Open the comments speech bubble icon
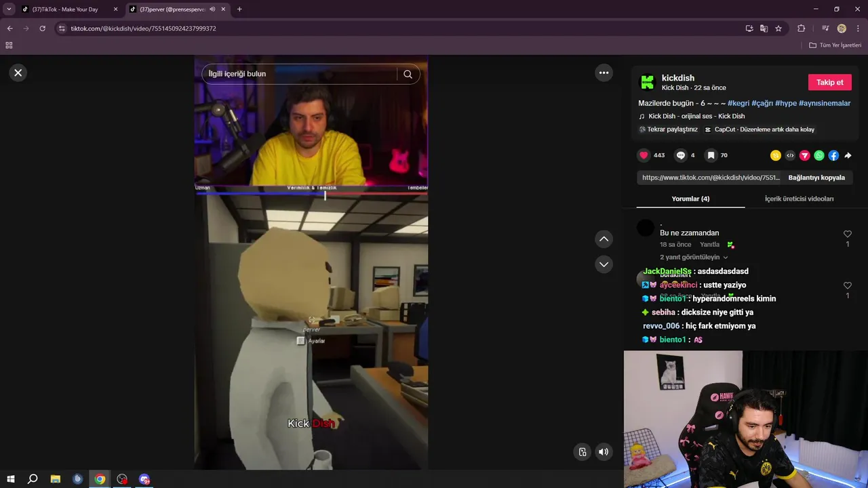 (x=681, y=155)
